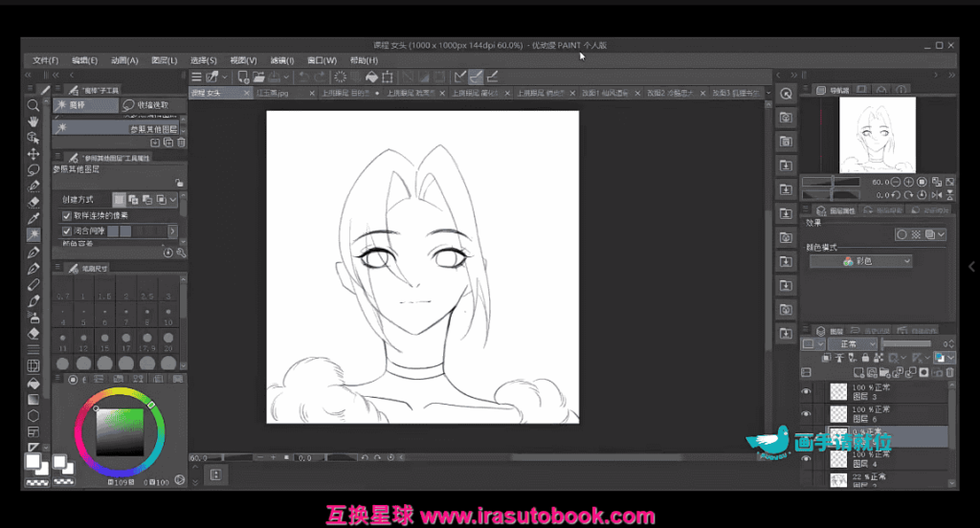
Task: Expand the 创建方式 options arrow
Action: (x=173, y=200)
